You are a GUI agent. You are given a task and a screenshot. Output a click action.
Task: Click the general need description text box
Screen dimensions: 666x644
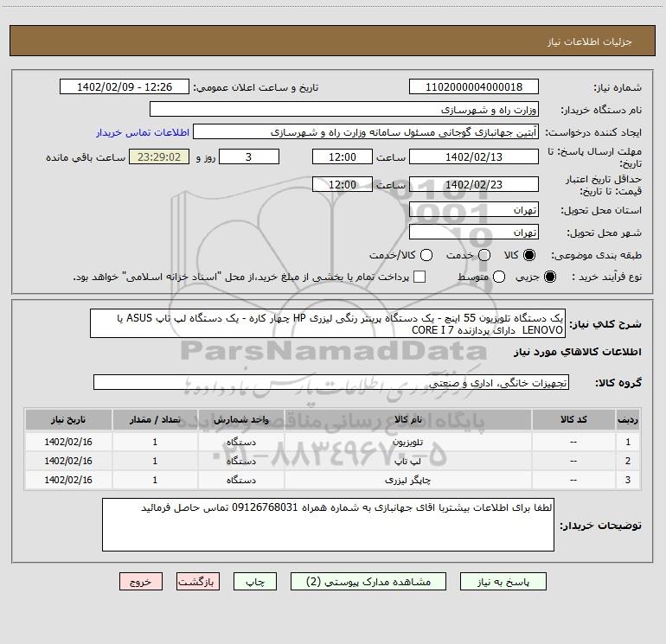pyautogui.click(x=328, y=323)
